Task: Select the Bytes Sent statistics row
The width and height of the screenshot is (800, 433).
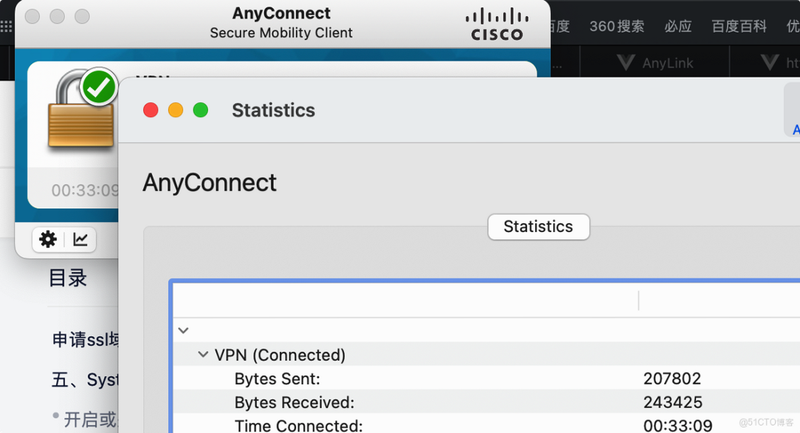Action: point(487,378)
